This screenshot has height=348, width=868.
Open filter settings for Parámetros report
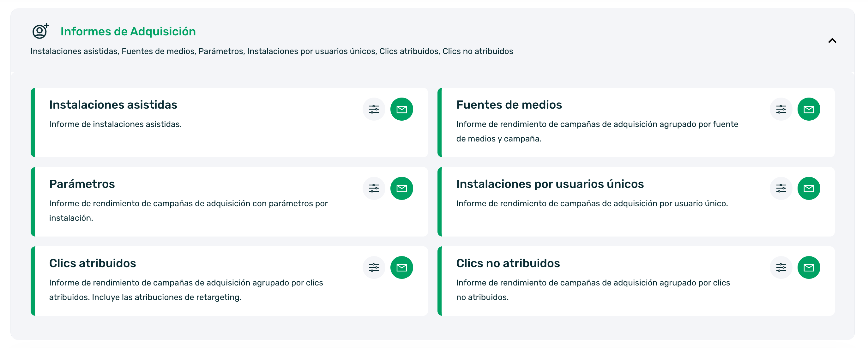374,188
